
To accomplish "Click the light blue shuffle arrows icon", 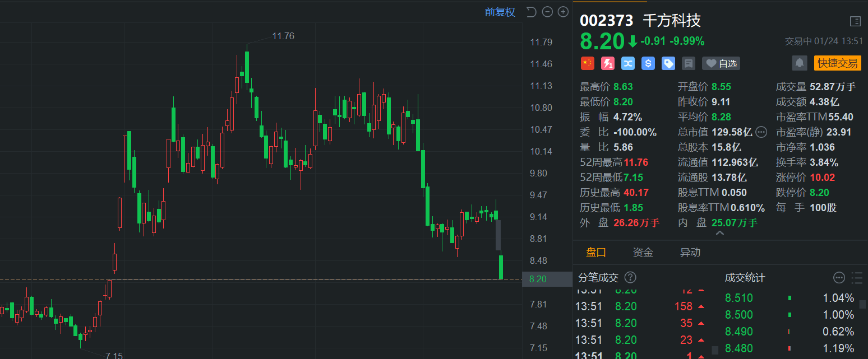I will tap(628, 63).
